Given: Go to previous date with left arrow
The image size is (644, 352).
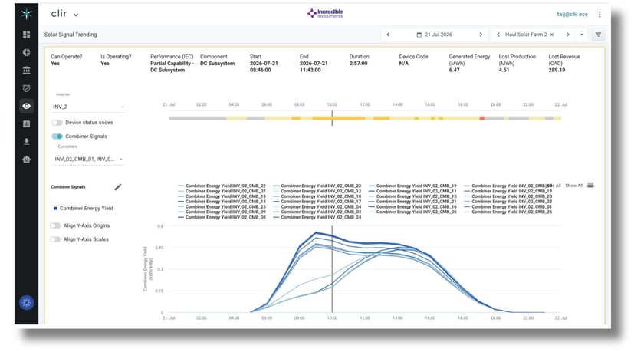Looking at the screenshot, I should pos(388,35).
